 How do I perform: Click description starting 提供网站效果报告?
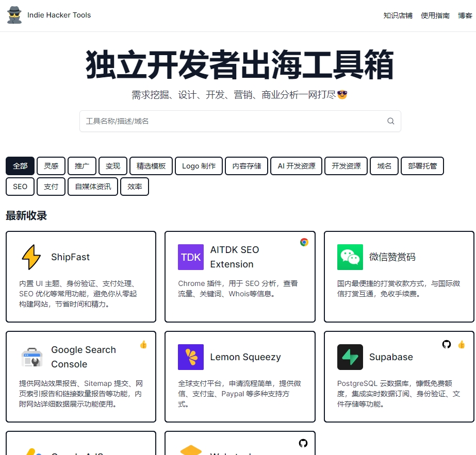click(81, 394)
